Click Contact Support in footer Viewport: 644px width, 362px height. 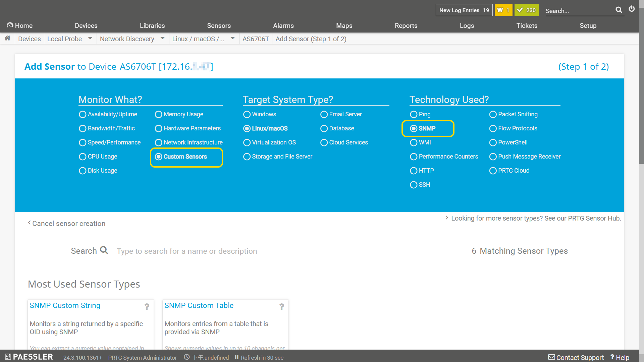pos(576,357)
